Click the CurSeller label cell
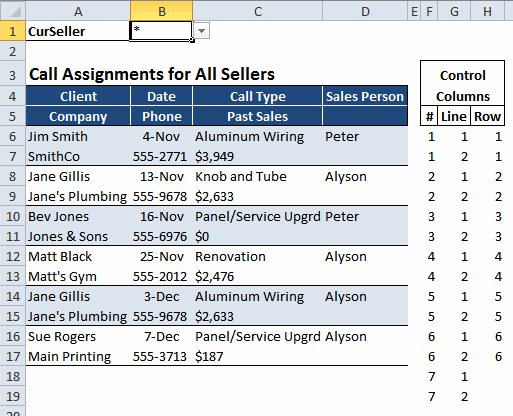The image size is (513, 416). 78,31
